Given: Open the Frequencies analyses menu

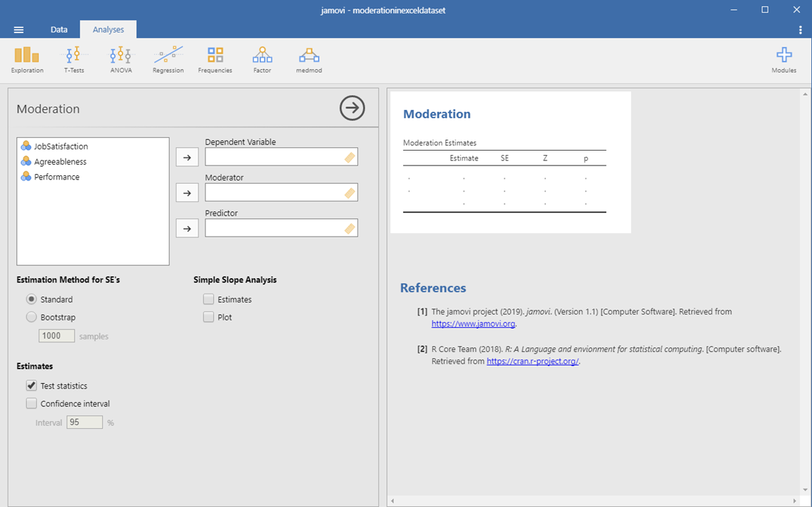Looking at the screenshot, I should coord(215,59).
